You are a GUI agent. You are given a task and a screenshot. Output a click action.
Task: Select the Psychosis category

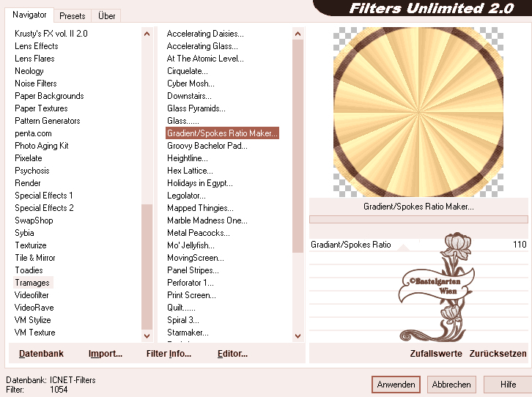pyautogui.click(x=32, y=171)
